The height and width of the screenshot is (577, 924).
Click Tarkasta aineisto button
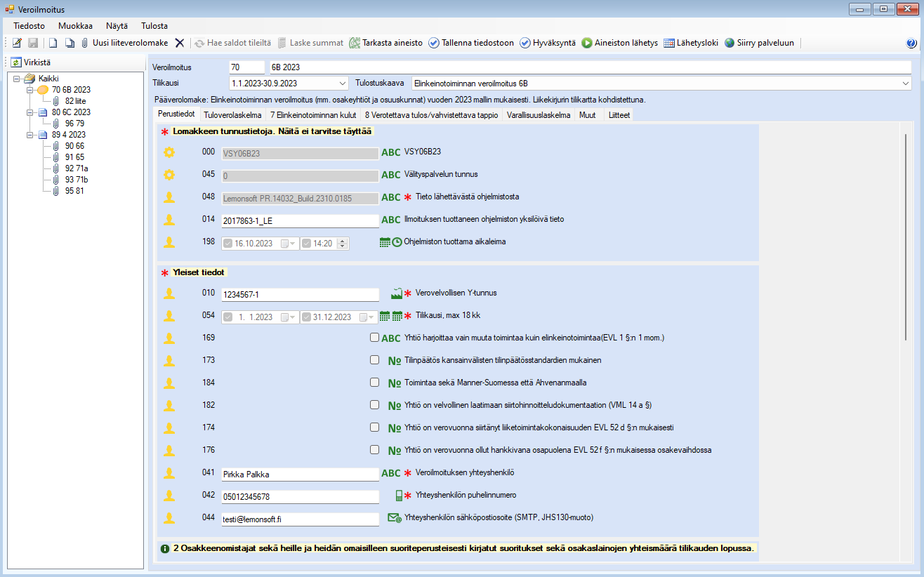click(x=385, y=43)
